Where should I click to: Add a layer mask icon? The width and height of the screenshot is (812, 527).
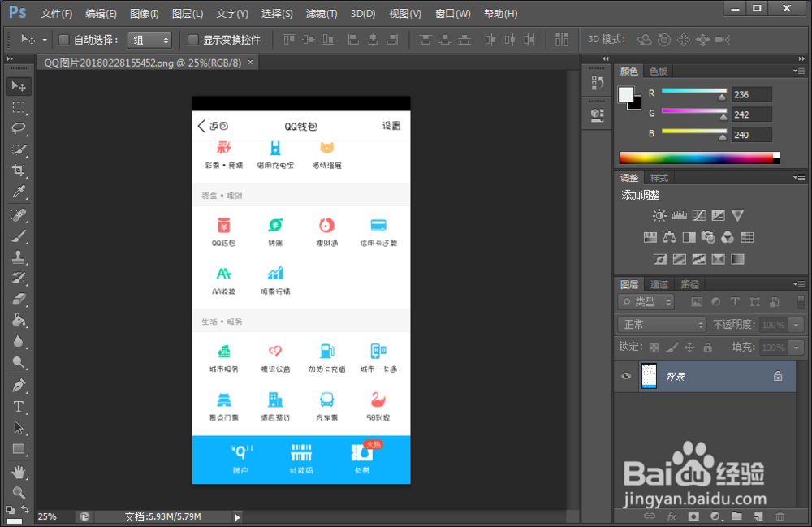click(x=693, y=516)
